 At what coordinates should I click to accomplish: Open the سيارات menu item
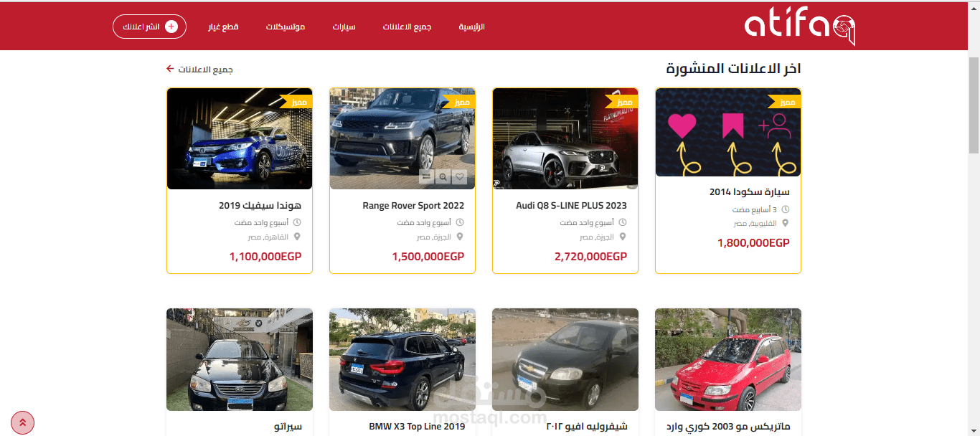pyautogui.click(x=344, y=27)
